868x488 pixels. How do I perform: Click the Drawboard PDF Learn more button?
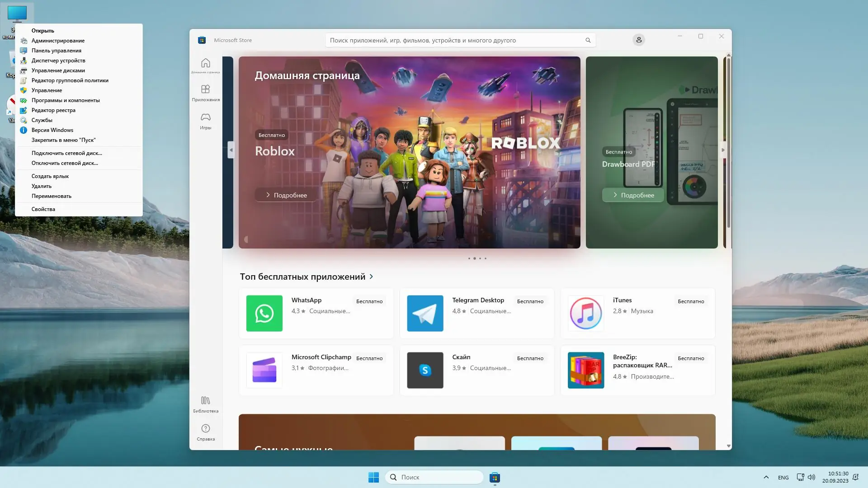[x=633, y=195]
